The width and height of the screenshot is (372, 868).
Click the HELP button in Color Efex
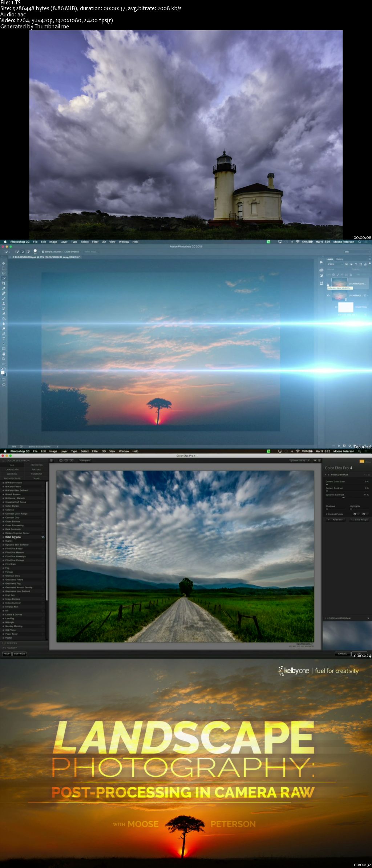coord(7,653)
